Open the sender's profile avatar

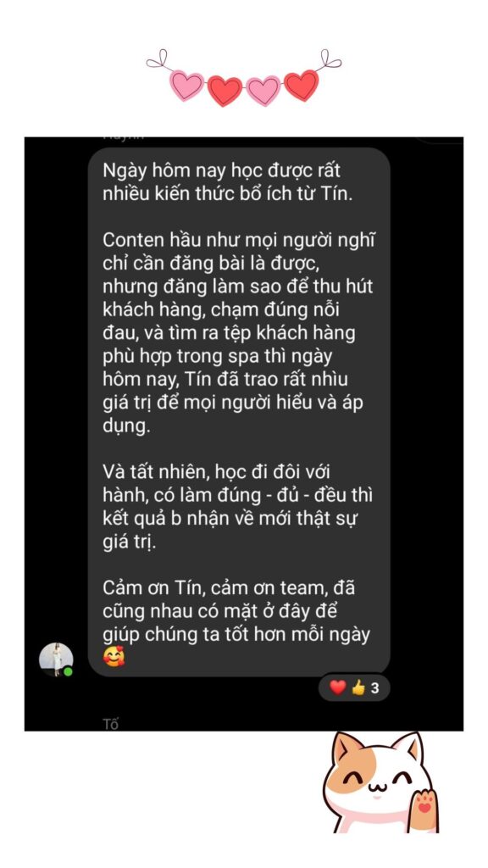(x=56, y=659)
